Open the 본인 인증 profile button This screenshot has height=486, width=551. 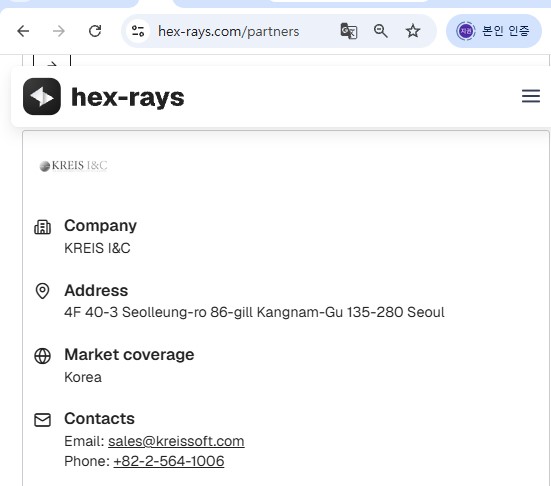click(493, 31)
